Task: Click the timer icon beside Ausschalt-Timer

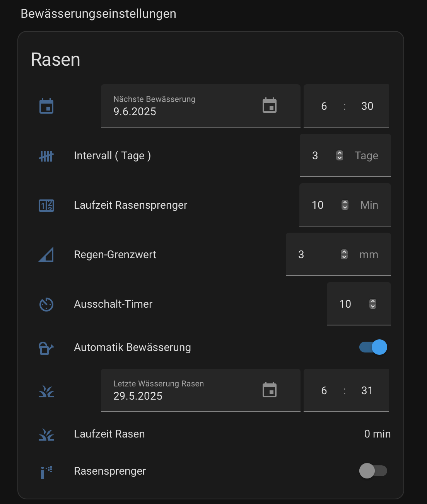Action: 46,304
